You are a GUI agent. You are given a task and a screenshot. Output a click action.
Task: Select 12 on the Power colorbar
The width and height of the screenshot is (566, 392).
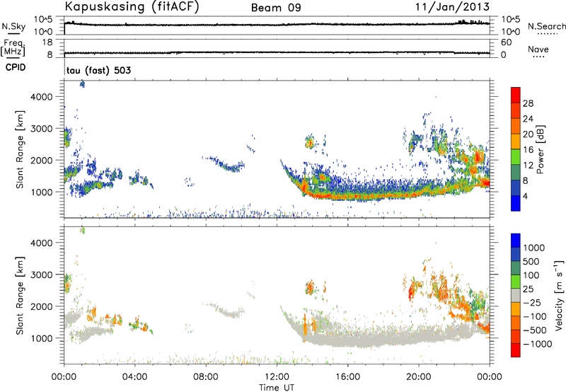point(528,165)
